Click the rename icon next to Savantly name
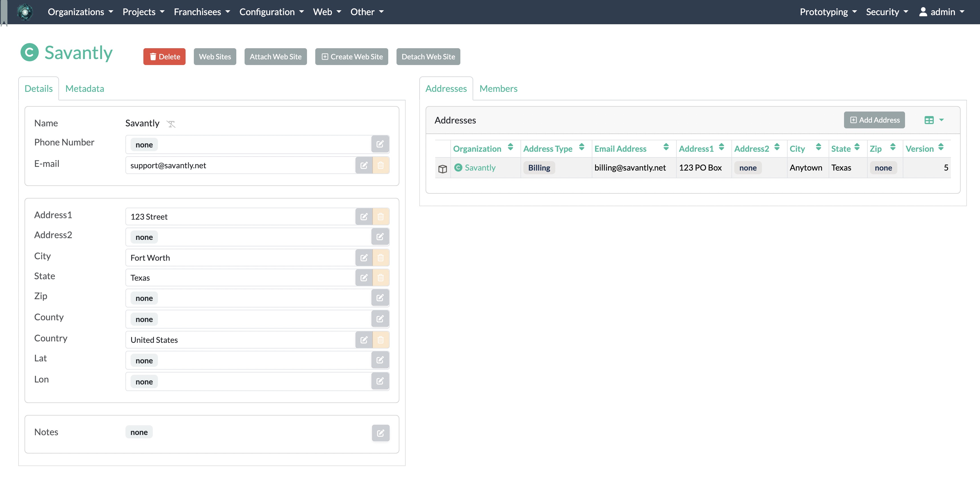The width and height of the screenshot is (980, 486). (171, 124)
